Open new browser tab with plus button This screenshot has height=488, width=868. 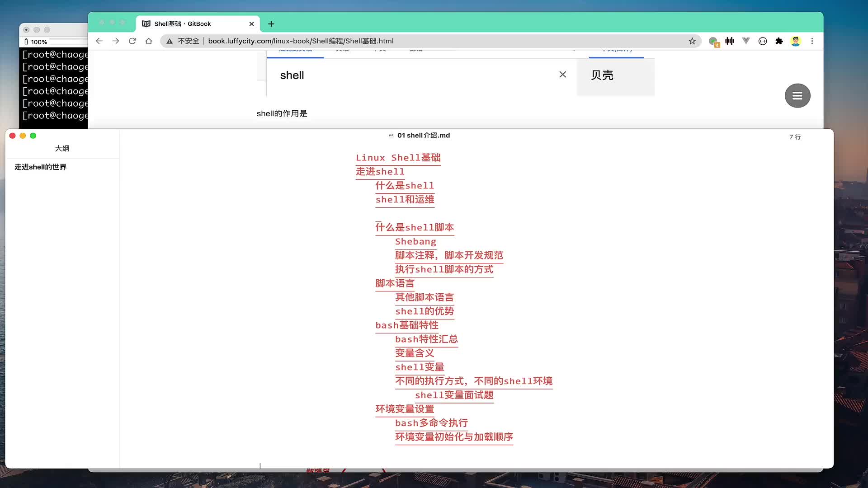tap(271, 23)
